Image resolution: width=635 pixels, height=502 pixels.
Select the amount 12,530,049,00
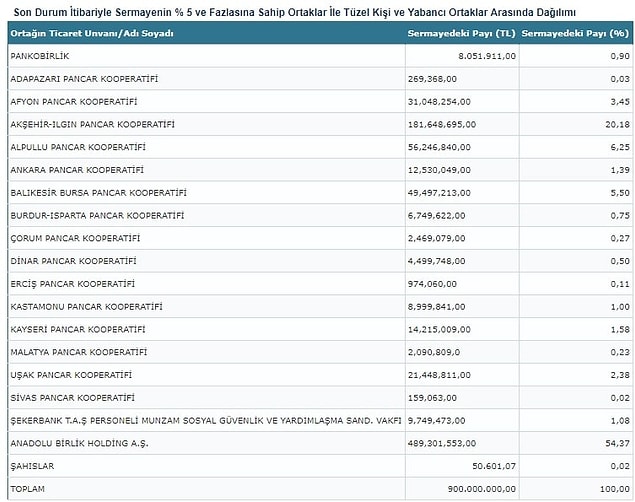coord(439,170)
